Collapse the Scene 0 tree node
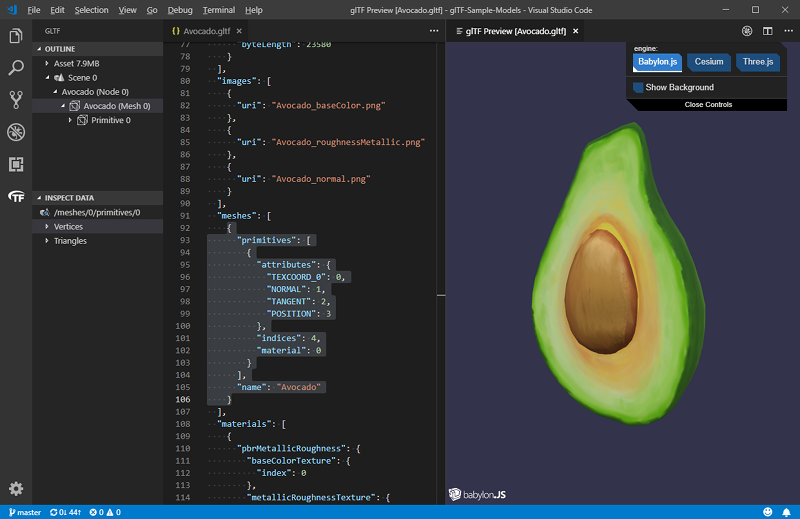Image resolution: width=800 pixels, height=519 pixels. 47,78
